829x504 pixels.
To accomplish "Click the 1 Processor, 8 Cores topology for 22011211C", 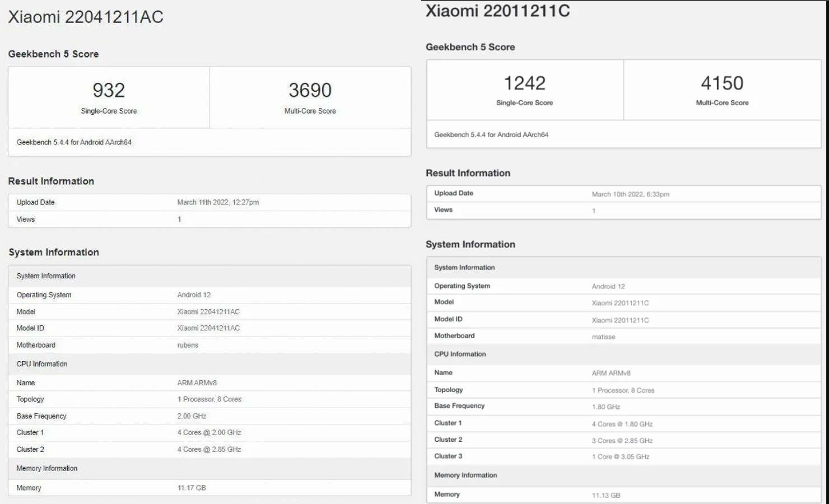I will click(x=623, y=390).
